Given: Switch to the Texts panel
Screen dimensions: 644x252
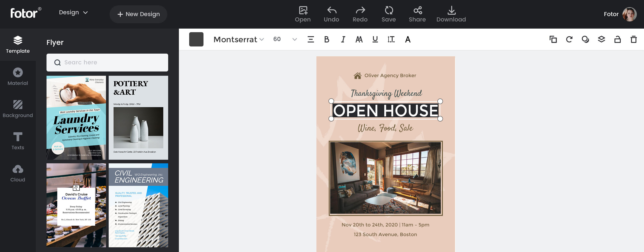Looking at the screenshot, I should point(17,141).
